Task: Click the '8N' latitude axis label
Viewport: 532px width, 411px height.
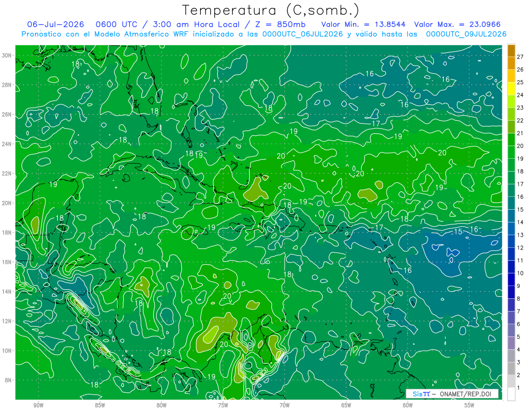Action: [x=8, y=380]
